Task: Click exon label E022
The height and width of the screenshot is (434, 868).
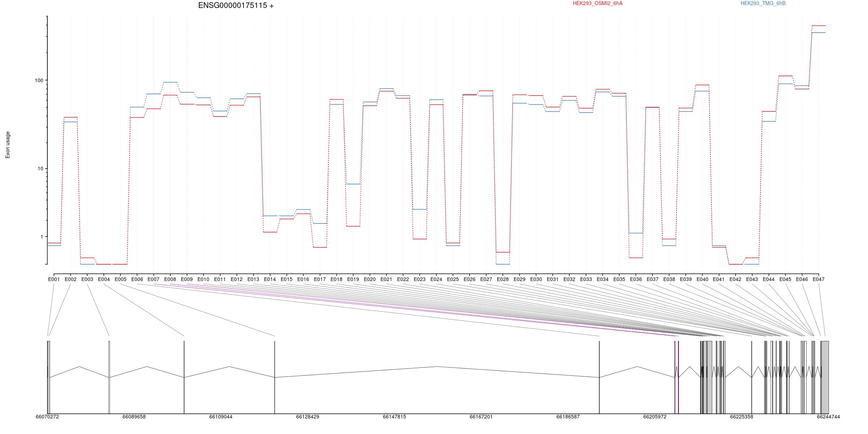Action: [x=403, y=279]
